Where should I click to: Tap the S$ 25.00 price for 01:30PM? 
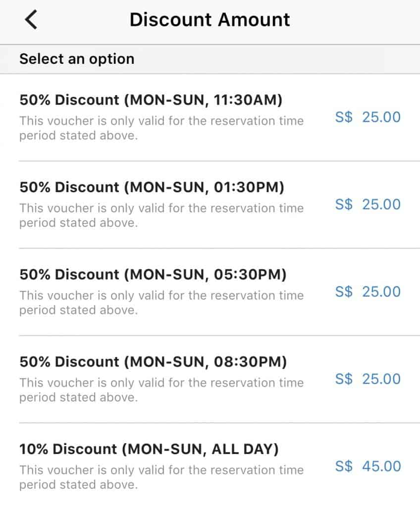368,204
